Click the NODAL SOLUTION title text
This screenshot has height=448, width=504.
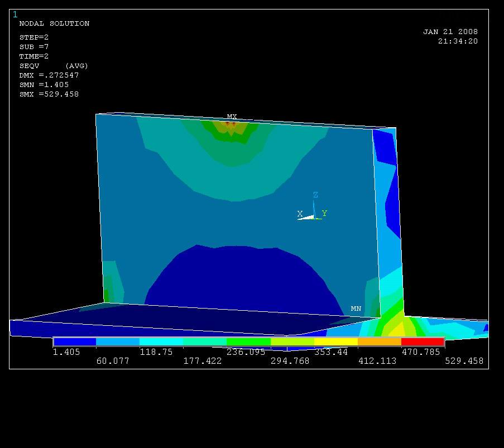pyautogui.click(x=54, y=23)
